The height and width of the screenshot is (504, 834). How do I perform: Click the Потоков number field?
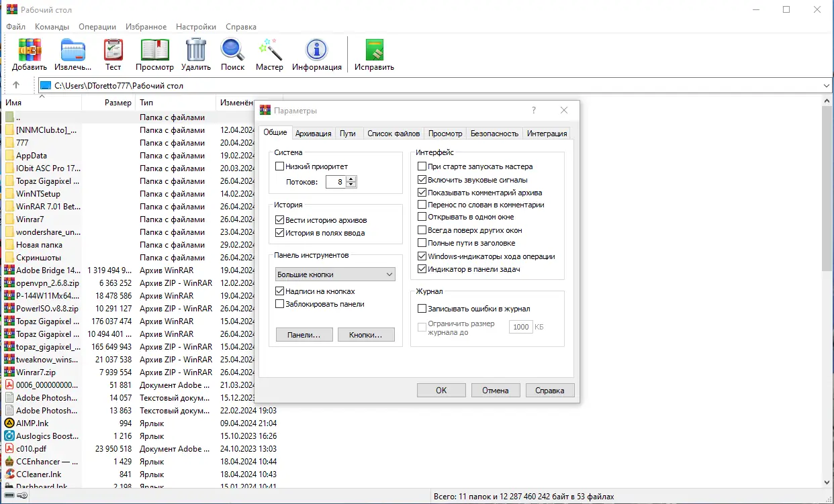(336, 182)
